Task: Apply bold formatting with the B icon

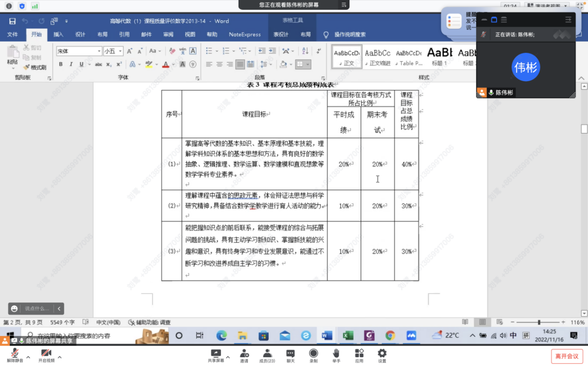Action: [x=61, y=64]
